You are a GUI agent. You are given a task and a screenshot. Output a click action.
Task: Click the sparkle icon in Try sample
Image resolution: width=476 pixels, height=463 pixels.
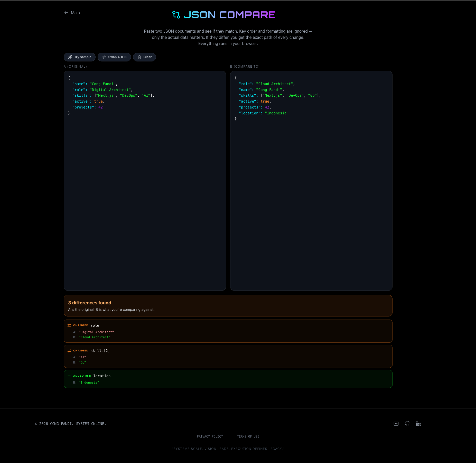[70, 57]
